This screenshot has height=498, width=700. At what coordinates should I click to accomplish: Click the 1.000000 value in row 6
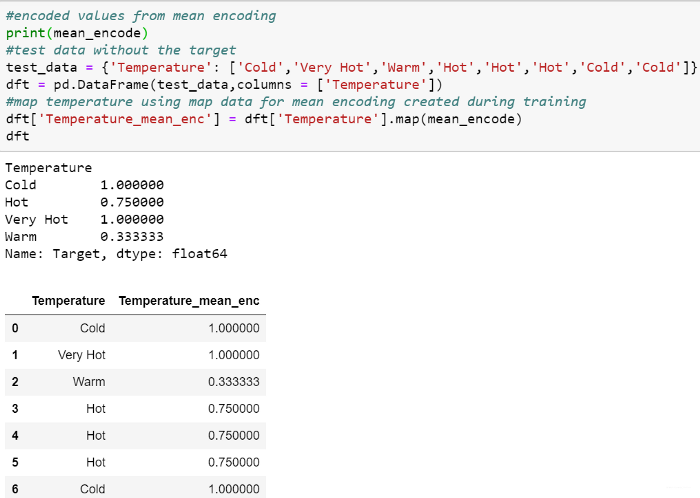[234, 489]
